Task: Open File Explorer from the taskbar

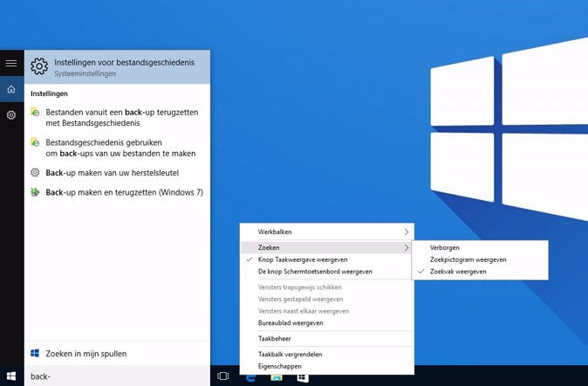Action: coord(277,378)
